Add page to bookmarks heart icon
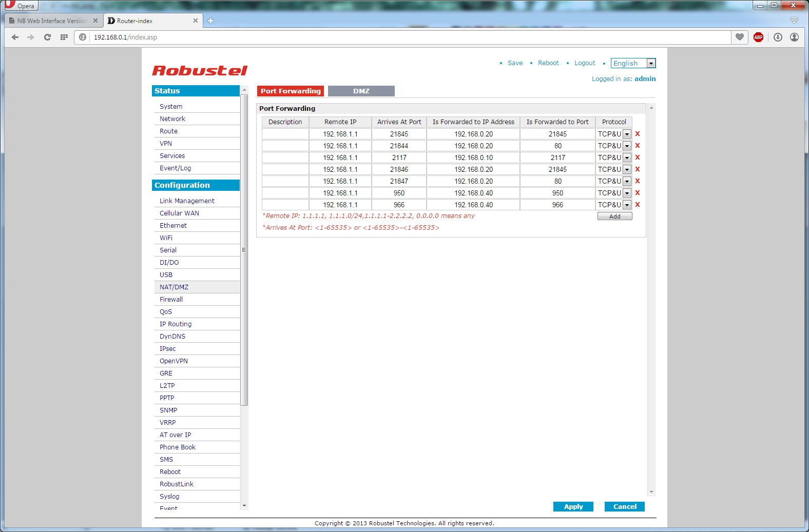The image size is (809, 532). pyautogui.click(x=740, y=37)
